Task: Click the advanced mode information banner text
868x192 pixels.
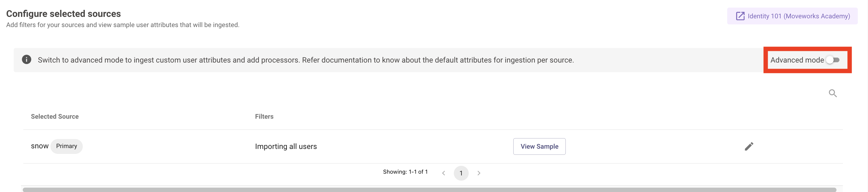Action: 305,60
